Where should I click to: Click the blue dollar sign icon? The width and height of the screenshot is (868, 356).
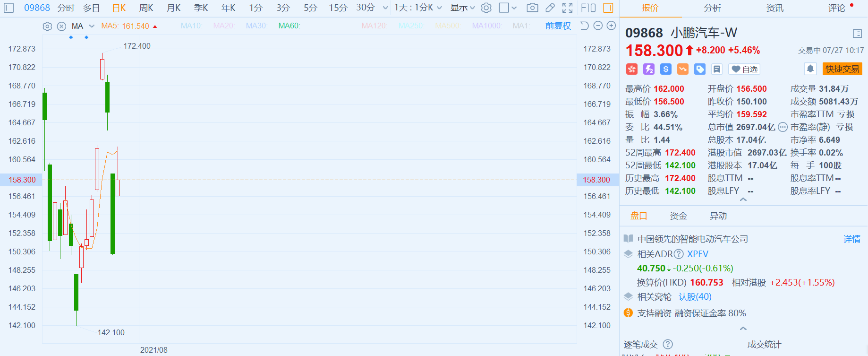coord(666,69)
